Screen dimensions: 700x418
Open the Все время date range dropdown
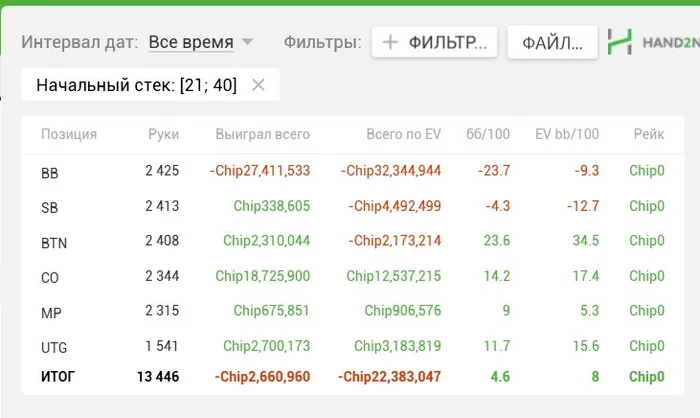click(x=191, y=42)
